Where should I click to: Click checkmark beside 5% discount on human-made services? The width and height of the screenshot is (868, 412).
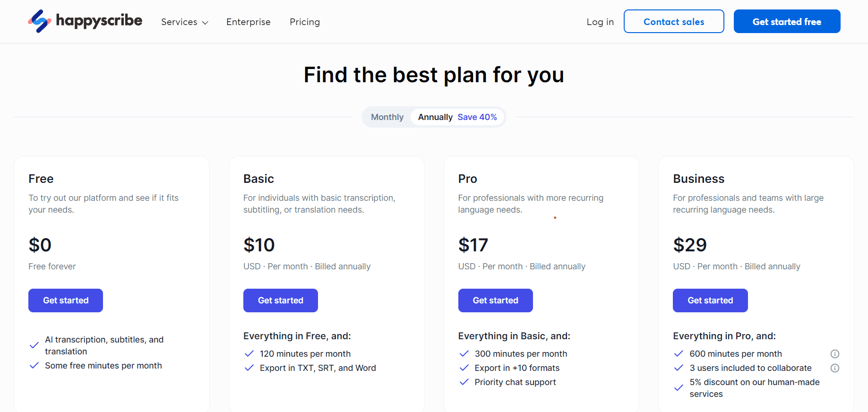[x=679, y=388]
